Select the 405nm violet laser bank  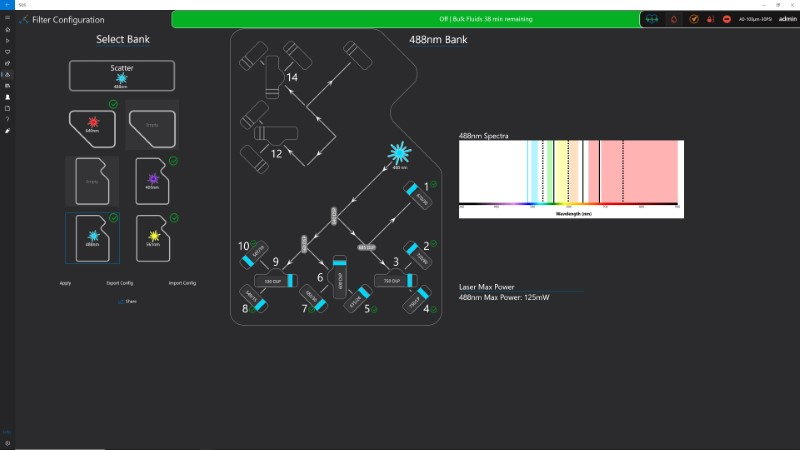point(152,181)
